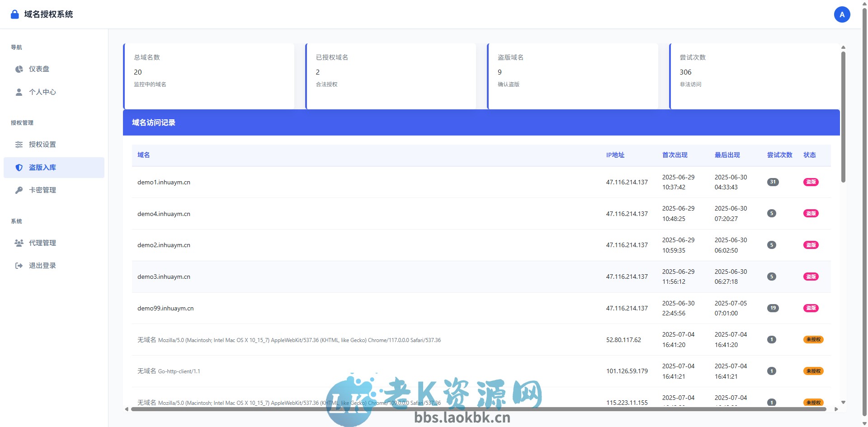Open 个人中心 via the person icon
The height and width of the screenshot is (427, 868).
(x=19, y=92)
